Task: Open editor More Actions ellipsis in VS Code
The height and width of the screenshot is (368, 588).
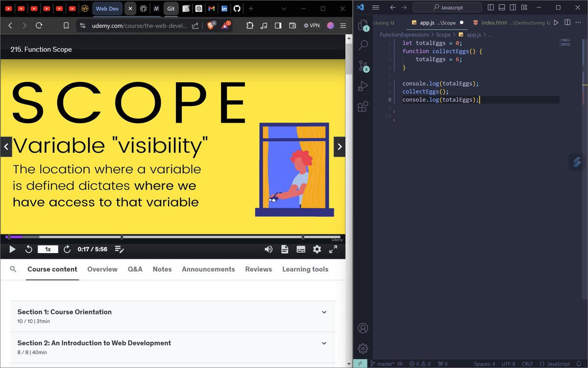Action: pyautogui.click(x=579, y=23)
